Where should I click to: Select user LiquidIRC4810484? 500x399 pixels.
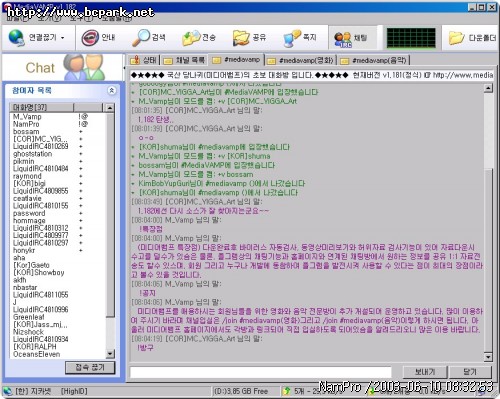point(40,169)
